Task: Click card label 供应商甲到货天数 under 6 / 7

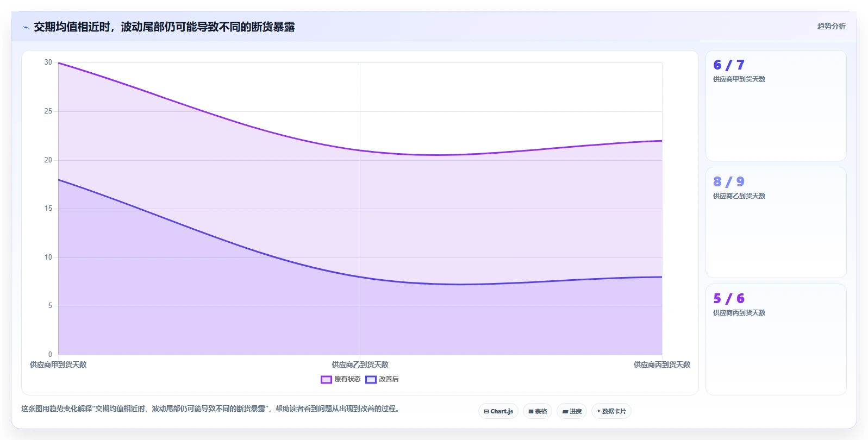Action: [739, 79]
